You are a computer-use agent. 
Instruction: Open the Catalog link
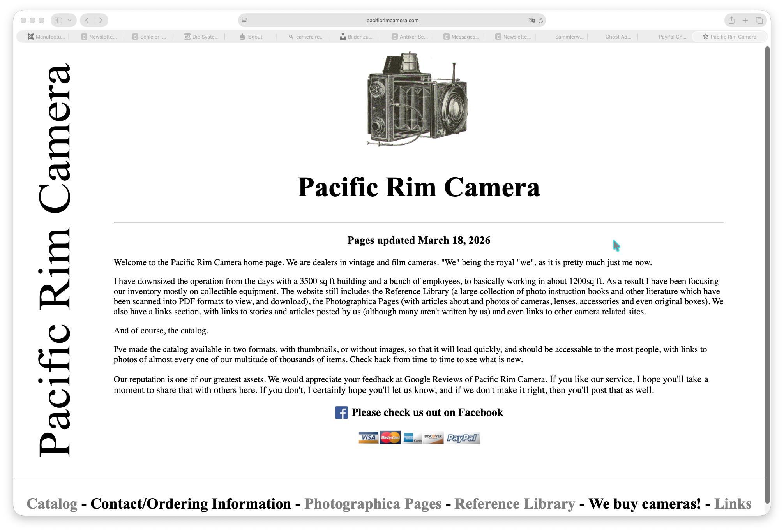52,504
